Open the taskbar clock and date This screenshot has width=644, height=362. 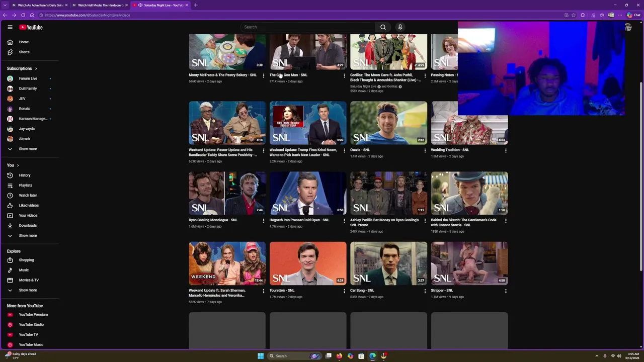tap(633, 356)
